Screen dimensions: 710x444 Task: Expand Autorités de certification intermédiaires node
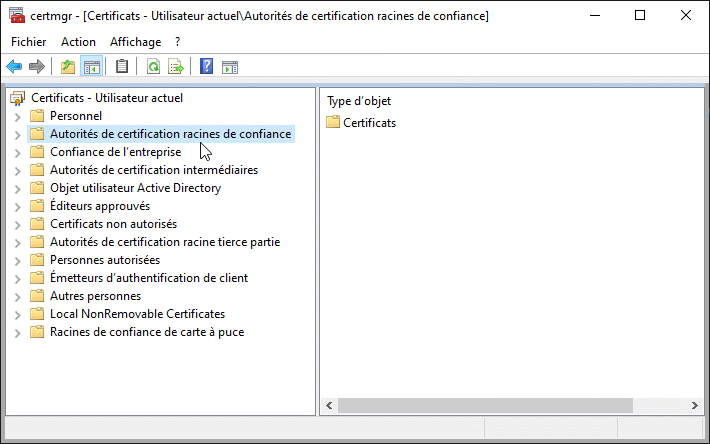pyautogui.click(x=17, y=170)
